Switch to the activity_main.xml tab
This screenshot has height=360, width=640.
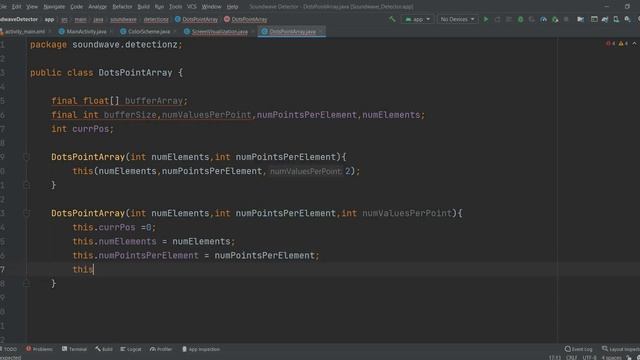pos(25,31)
